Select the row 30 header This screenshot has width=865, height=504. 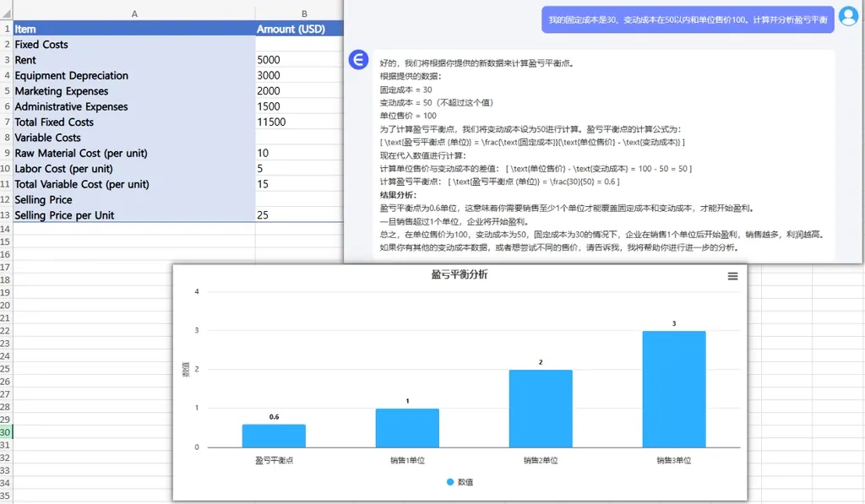tap(6, 432)
